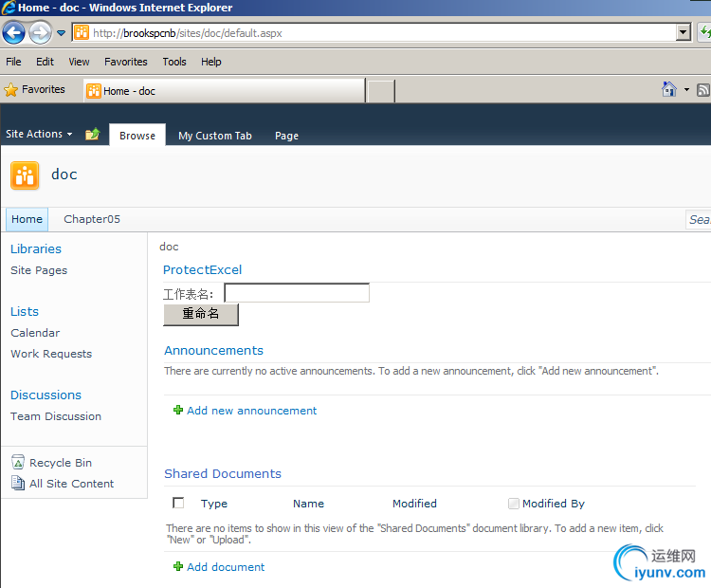Expand the Home icon dropdown arrow

pos(686,90)
